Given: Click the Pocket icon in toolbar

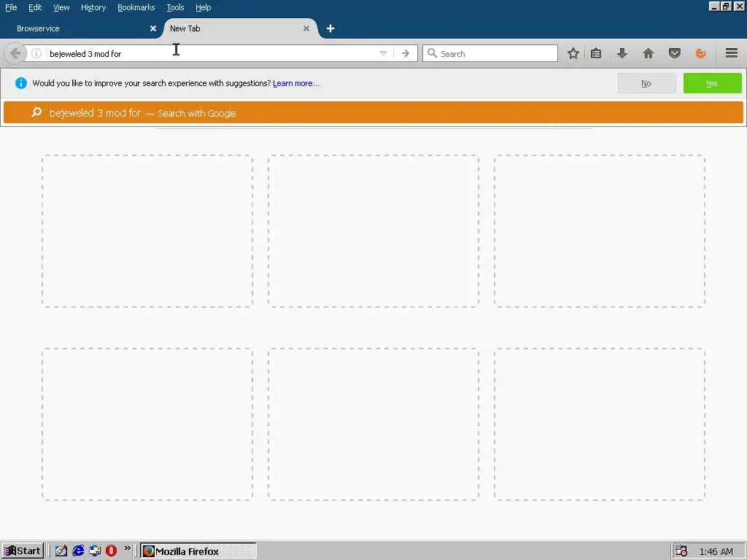Looking at the screenshot, I should pyautogui.click(x=674, y=53).
